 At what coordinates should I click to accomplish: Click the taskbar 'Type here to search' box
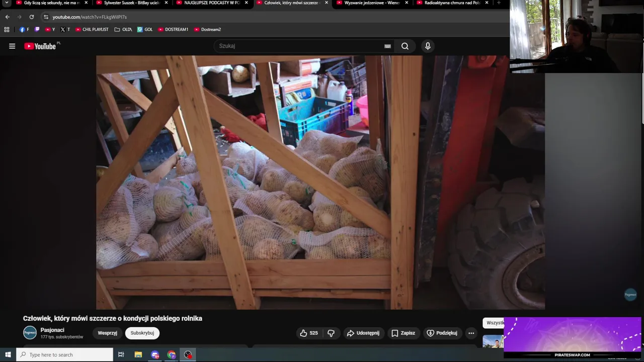pos(65,355)
